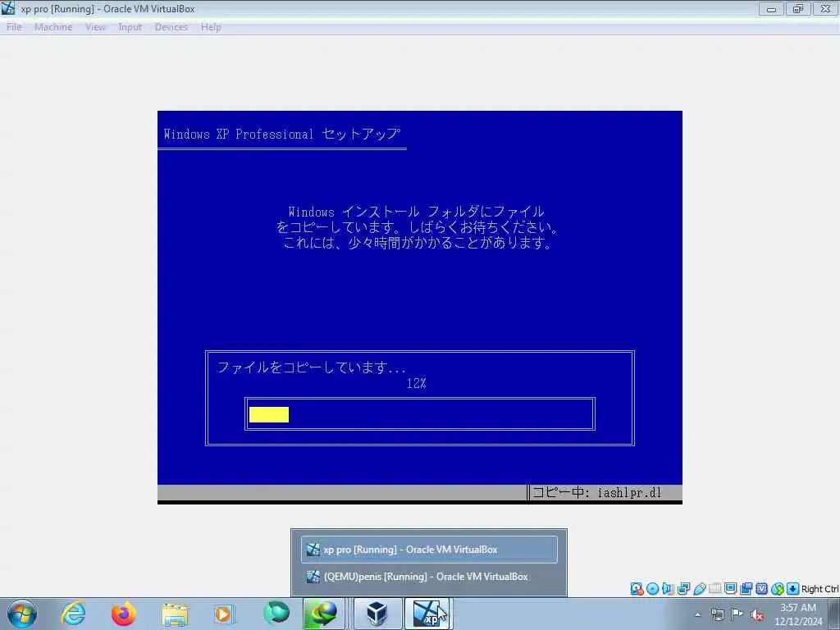Viewport: 840px width, 630px height.
Task: Click the Show desktop strip at taskbar end
Action: [834, 614]
